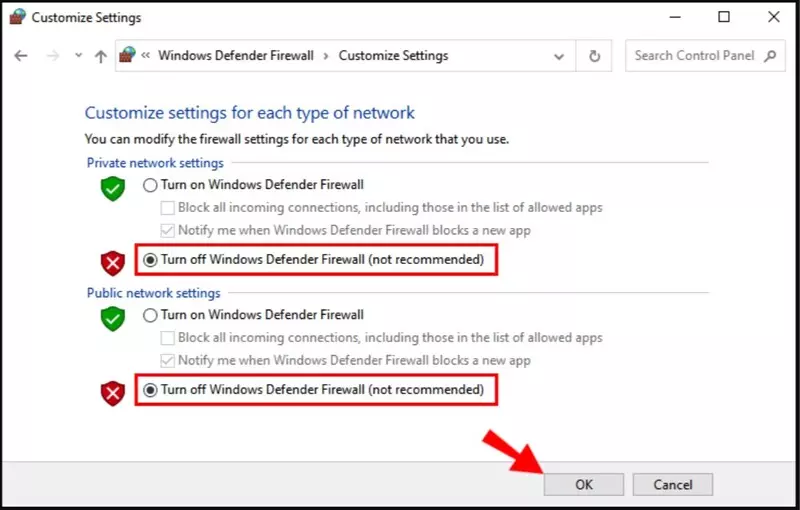The image size is (800, 510).
Task: Click the Search Control Panel field
Action: point(695,56)
